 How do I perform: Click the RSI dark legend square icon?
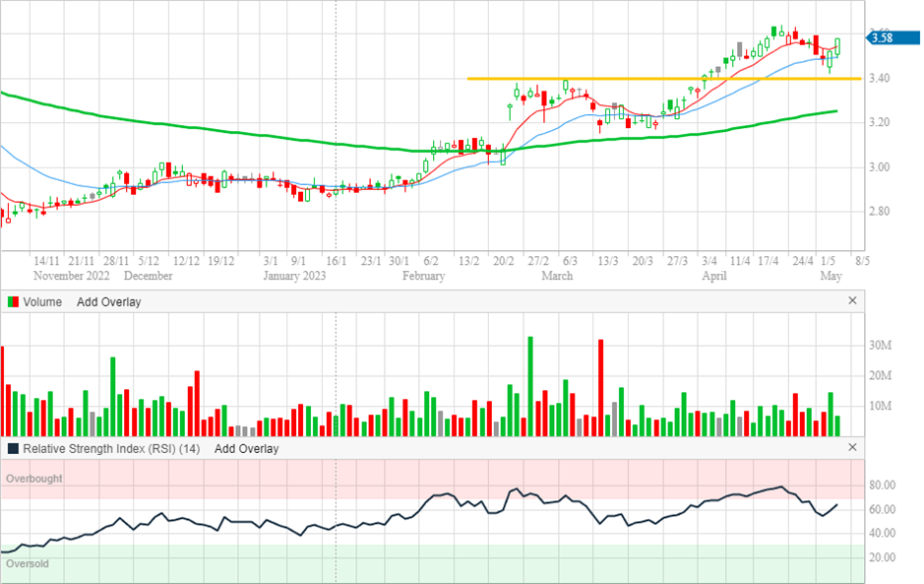[13, 448]
